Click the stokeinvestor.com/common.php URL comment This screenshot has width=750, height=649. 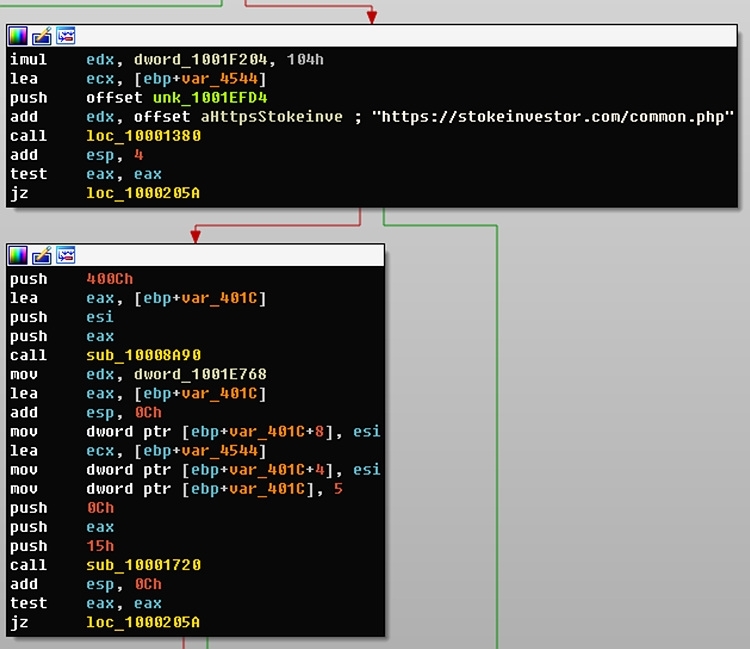click(x=552, y=117)
